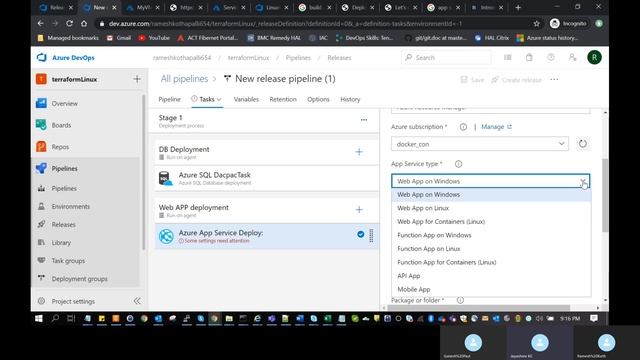Screen dimensions: 640x360
Task: Open Overview in project sidebar
Action: (64, 104)
